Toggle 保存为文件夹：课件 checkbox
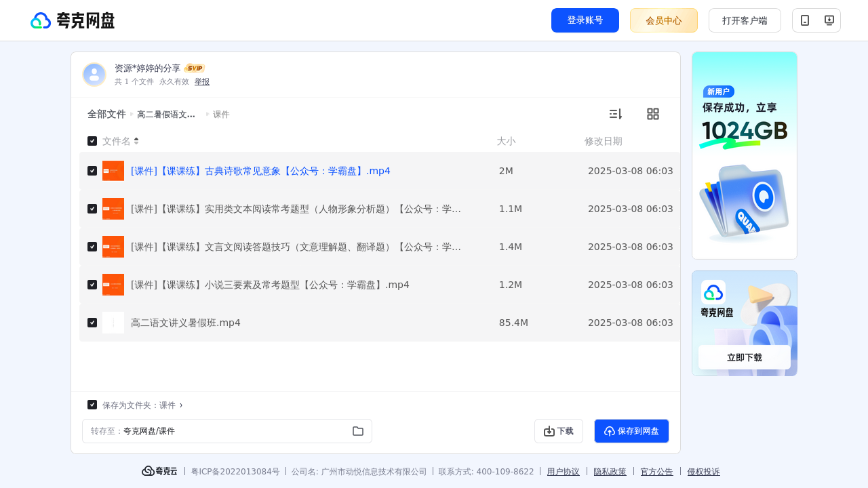The width and height of the screenshot is (868, 488). tap(92, 405)
